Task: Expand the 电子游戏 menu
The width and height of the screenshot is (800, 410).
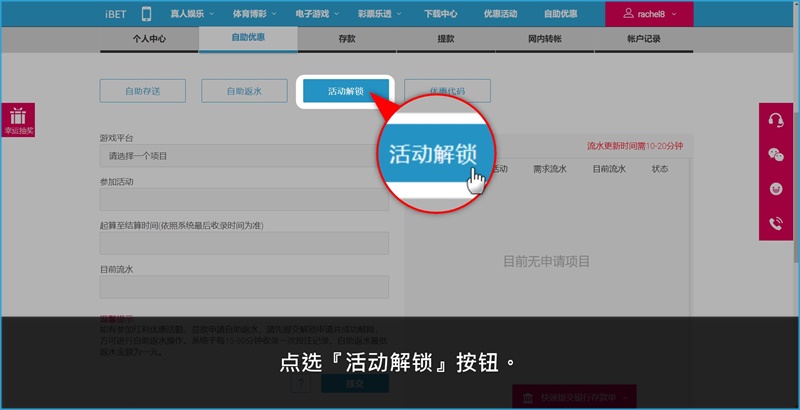Action: (317, 14)
